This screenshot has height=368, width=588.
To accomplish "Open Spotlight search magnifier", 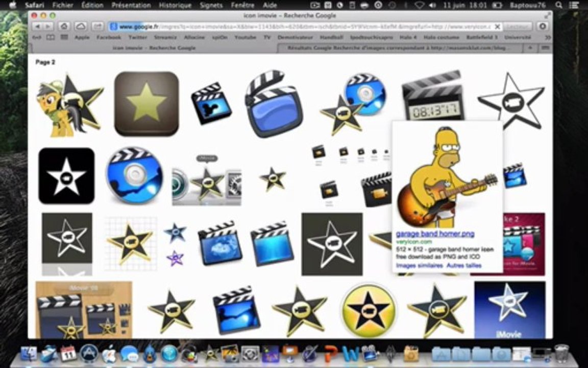I will pos(559,5).
